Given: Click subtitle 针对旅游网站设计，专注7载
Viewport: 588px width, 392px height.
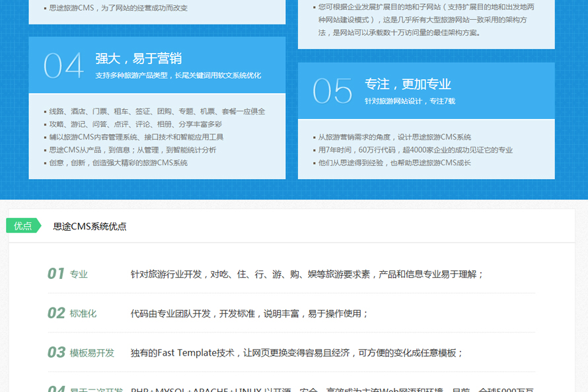Looking at the screenshot, I should click(x=410, y=101).
